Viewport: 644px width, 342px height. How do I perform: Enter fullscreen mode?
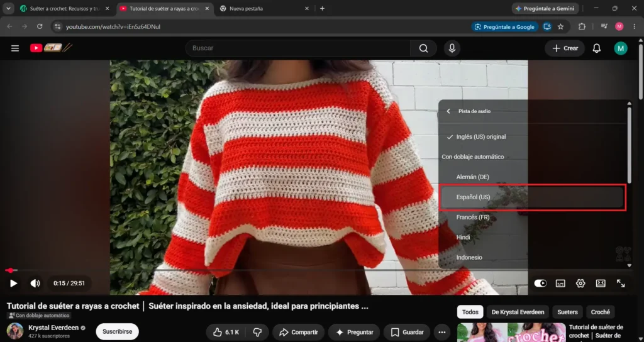[x=621, y=284]
